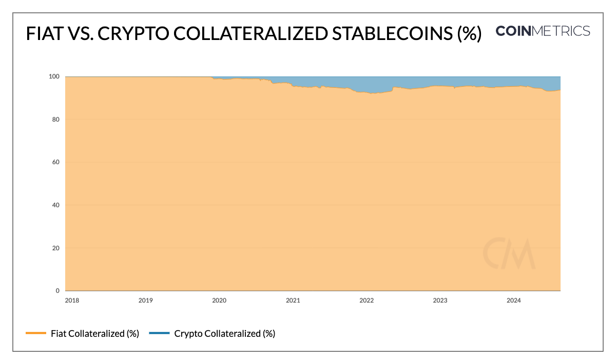616x364 pixels.
Task: Select the 2018 x-axis label
Action: tap(73, 300)
